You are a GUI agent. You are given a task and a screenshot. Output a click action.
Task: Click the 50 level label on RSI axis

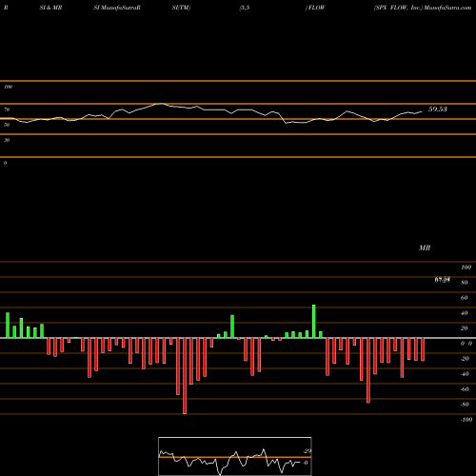tap(7, 125)
